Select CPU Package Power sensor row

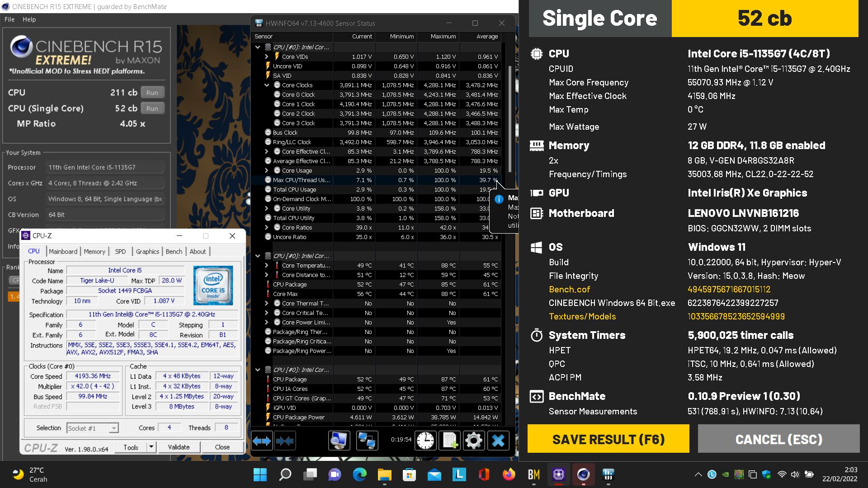click(x=377, y=417)
